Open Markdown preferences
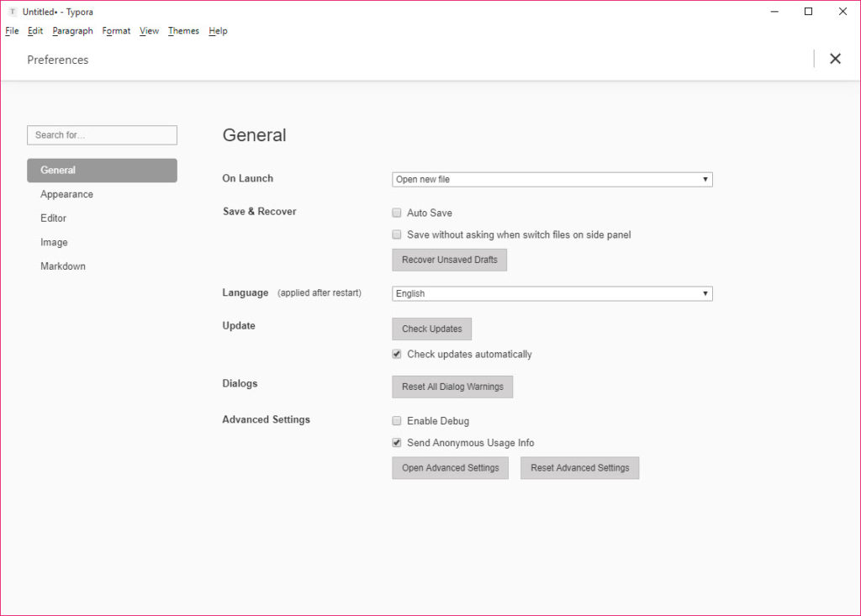The image size is (861, 616). (62, 266)
